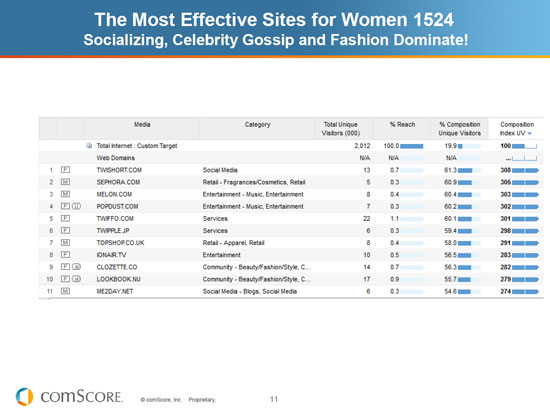Image resolution: width=550 pixels, height=409 pixels.
Task: Click Services category in TWIFFO.COM row
Action: click(x=215, y=219)
